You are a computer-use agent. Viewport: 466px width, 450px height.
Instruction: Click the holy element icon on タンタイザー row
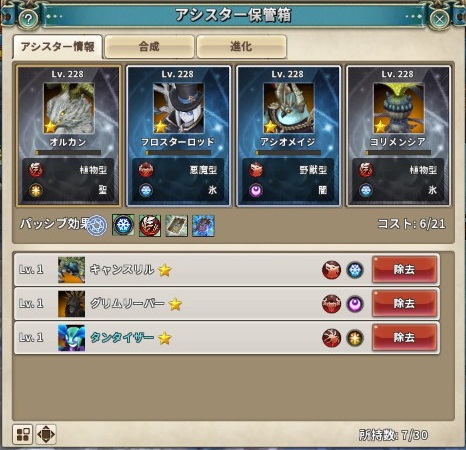(355, 338)
